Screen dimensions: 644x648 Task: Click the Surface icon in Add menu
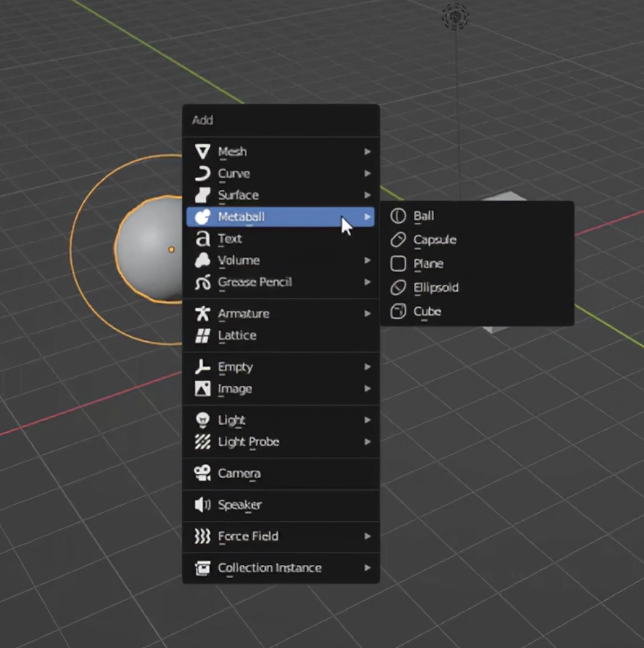coord(202,195)
